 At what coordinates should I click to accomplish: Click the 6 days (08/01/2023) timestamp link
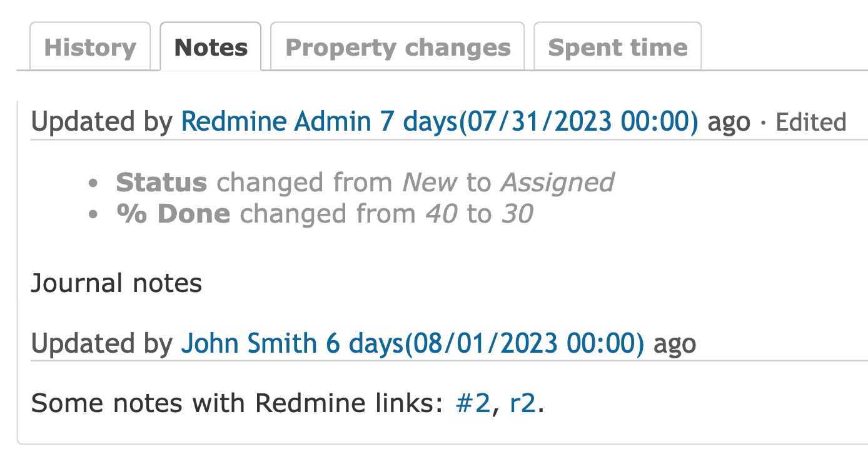(485, 343)
